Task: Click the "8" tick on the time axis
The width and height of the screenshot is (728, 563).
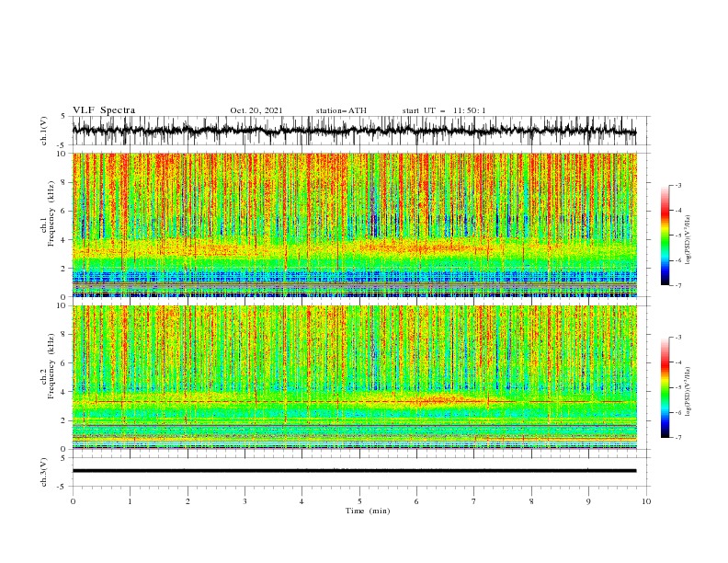Action: click(531, 501)
